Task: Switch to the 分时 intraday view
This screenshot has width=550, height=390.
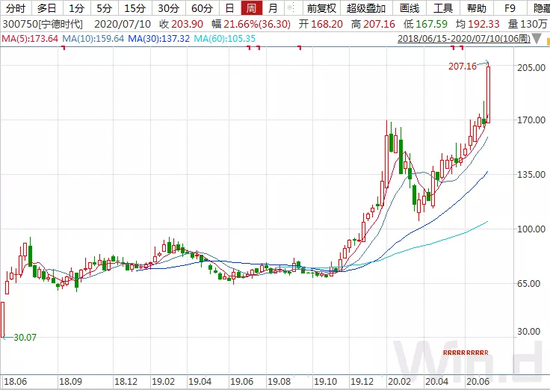Action: pyautogui.click(x=15, y=8)
